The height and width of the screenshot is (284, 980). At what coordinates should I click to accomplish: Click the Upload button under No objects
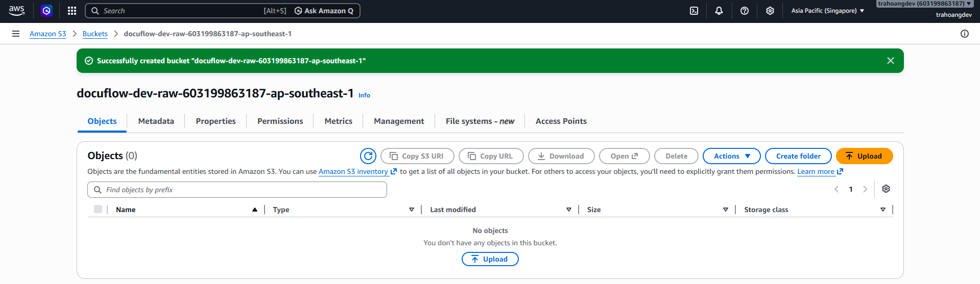point(490,259)
